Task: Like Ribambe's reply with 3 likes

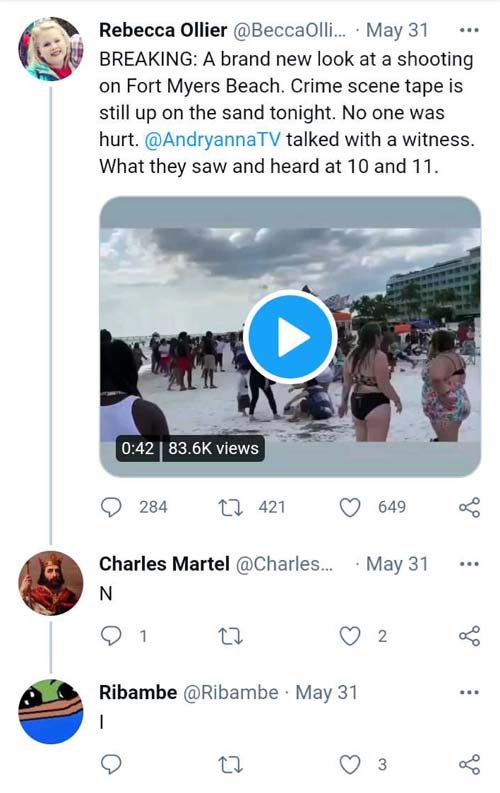Action: [x=350, y=765]
